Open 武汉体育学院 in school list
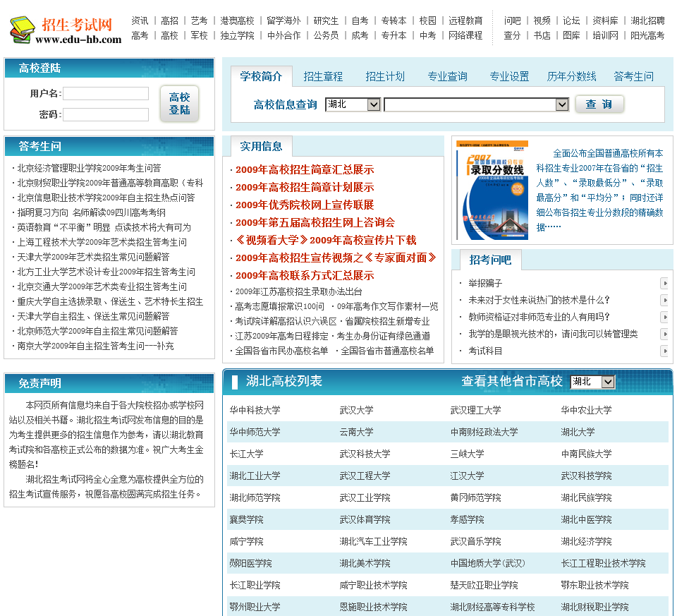677x616 pixels. [365, 519]
